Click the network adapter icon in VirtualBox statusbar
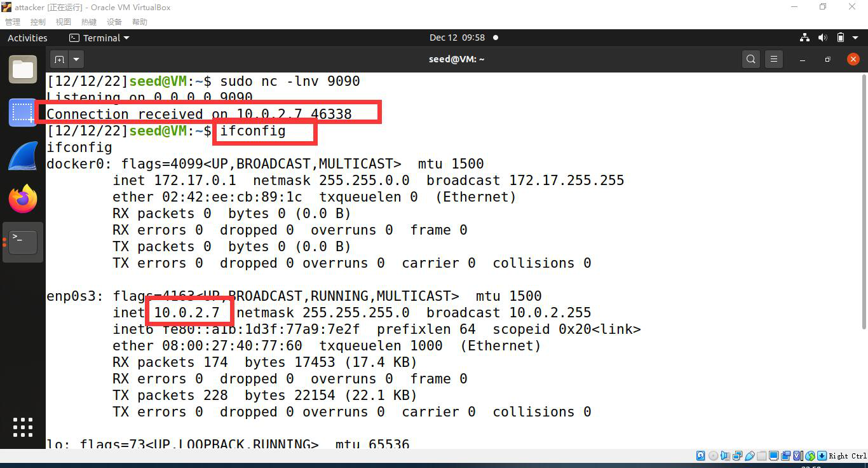Image resolution: width=868 pixels, height=468 pixels. coord(737,456)
